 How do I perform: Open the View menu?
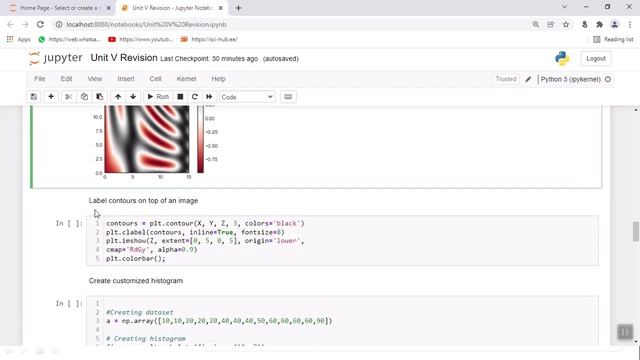pyautogui.click(x=95, y=79)
